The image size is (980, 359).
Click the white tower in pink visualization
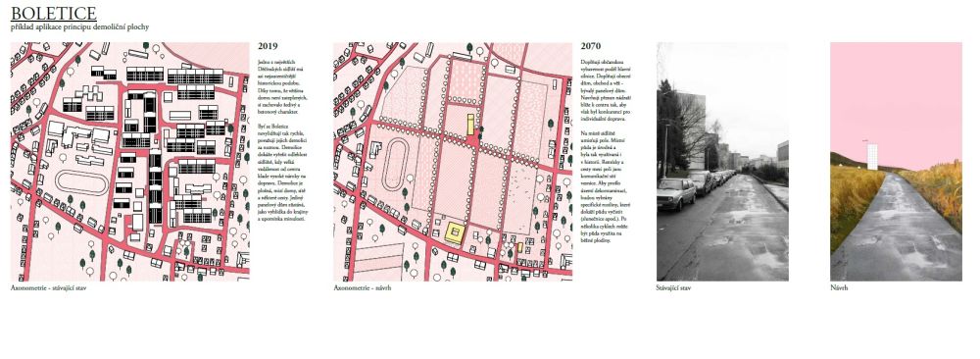click(x=872, y=156)
